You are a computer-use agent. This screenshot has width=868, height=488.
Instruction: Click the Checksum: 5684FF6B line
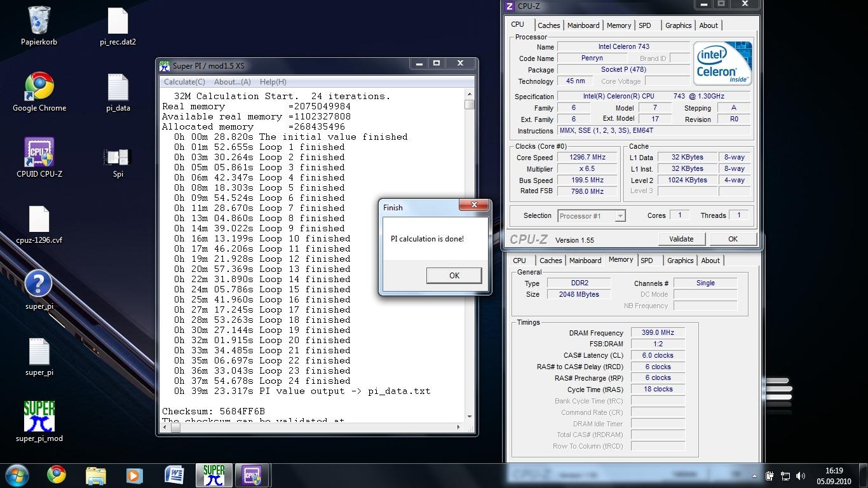(214, 411)
